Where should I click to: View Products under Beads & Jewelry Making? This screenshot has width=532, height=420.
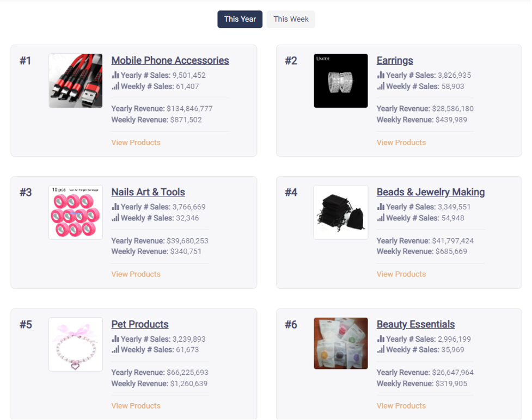(401, 274)
